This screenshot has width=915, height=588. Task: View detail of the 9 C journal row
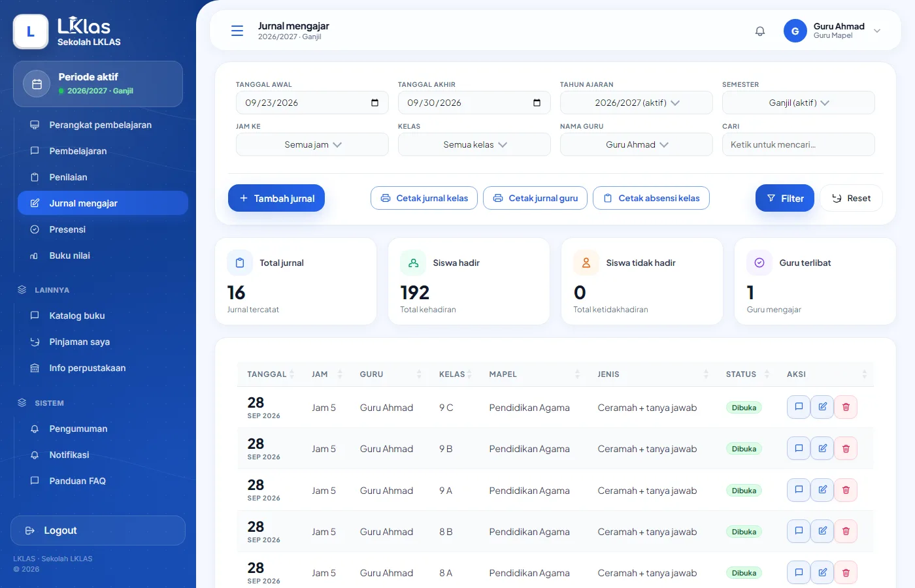799,407
